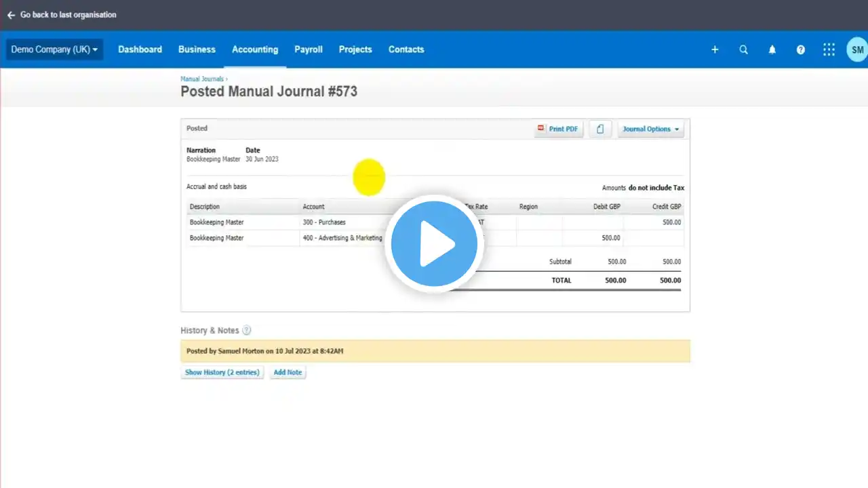Click the History & Notes help icon
868x488 pixels.
pyautogui.click(x=247, y=331)
